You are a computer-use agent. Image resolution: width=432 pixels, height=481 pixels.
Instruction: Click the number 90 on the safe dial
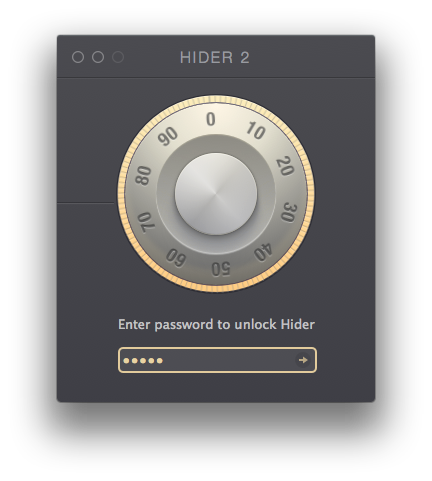coord(168,136)
